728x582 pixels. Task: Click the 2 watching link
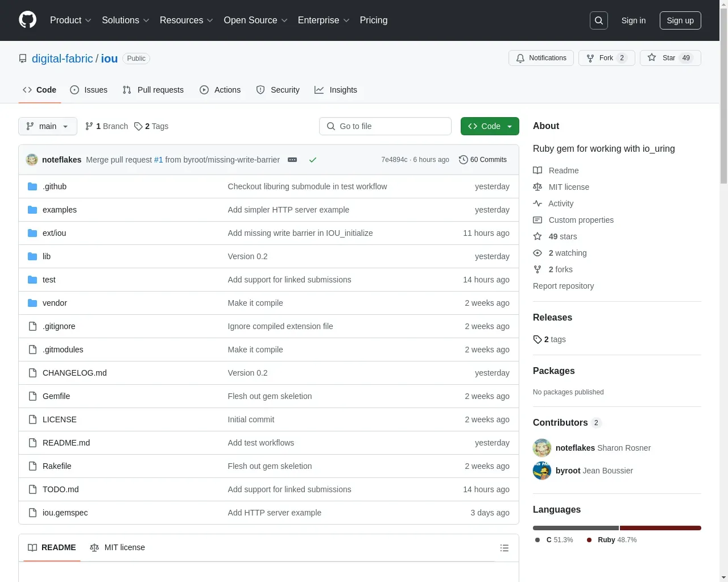pyautogui.click(x=560, y=253)
